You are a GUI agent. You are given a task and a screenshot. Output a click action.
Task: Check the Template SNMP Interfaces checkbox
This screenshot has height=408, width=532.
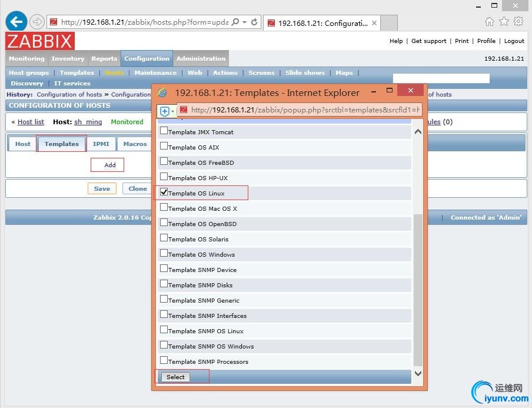tap(164, 314)
